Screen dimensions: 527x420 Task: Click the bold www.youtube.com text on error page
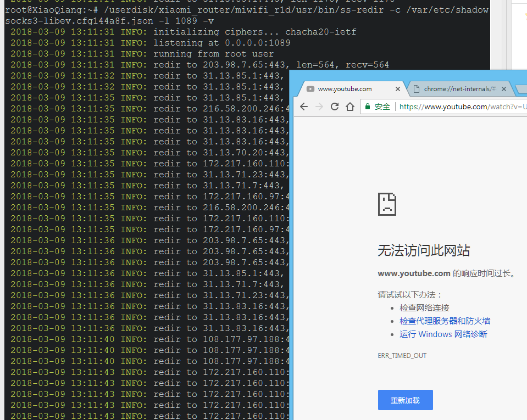point(414,273)
